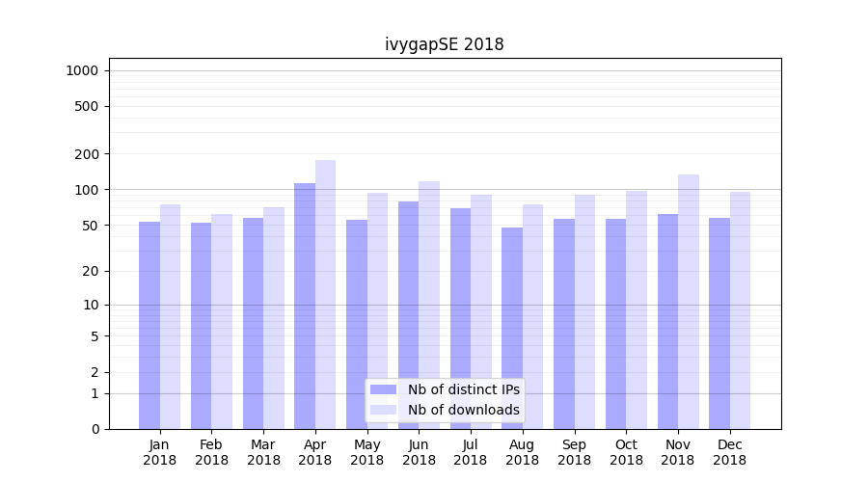Click the downloads legend color swatch

click(x=383, y=410)
